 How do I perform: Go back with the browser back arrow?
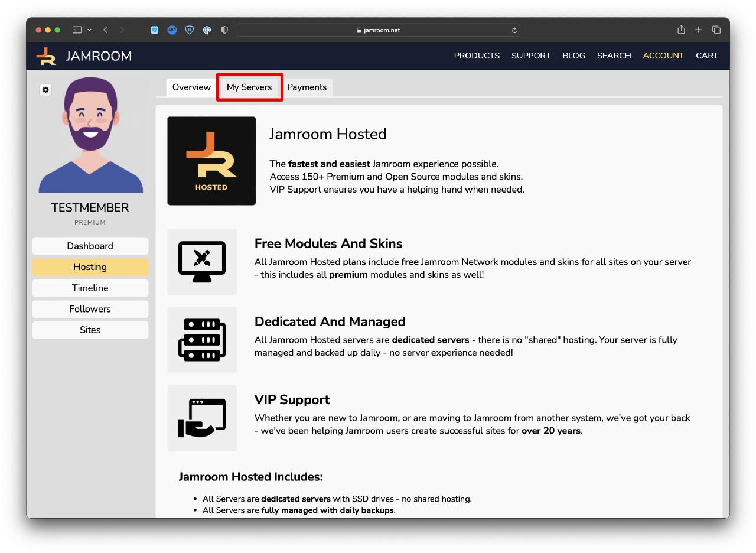[105, 30]
